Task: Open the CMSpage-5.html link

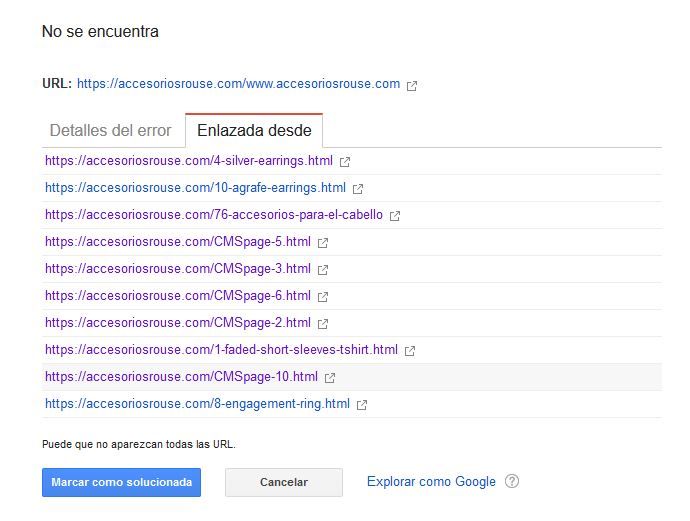Action: (x=178, y=242)
